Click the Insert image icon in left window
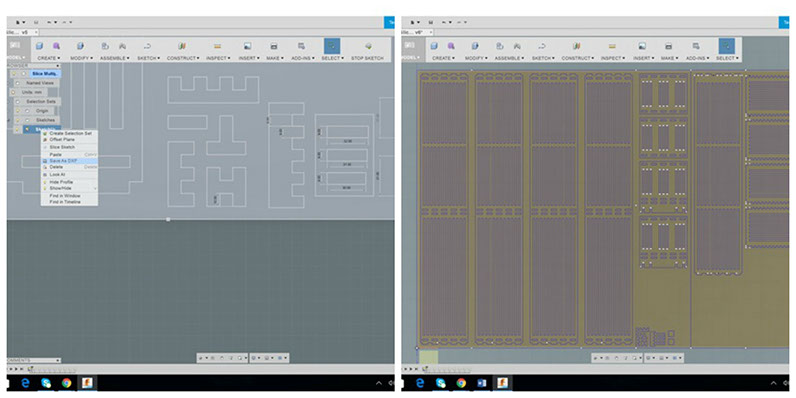 247,46
